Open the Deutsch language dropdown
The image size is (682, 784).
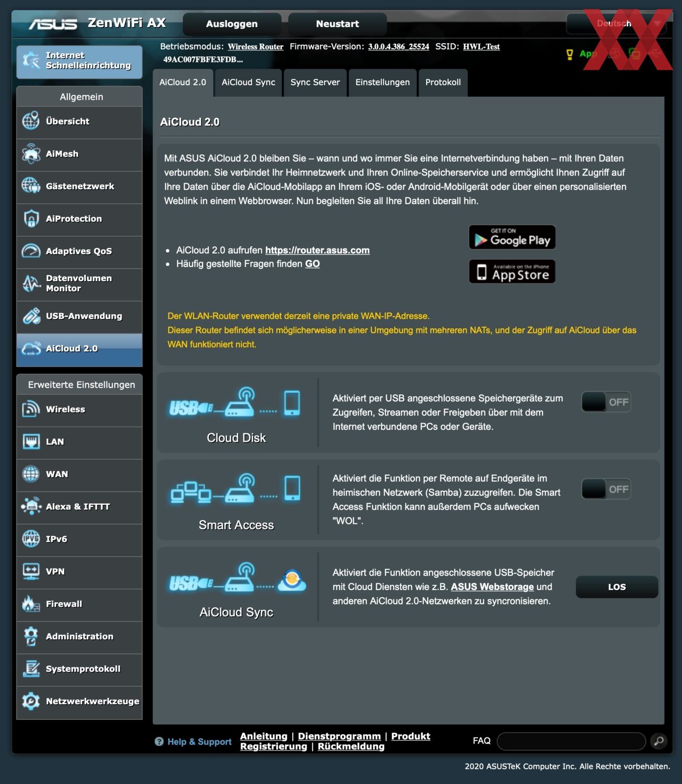pos(617,24)
